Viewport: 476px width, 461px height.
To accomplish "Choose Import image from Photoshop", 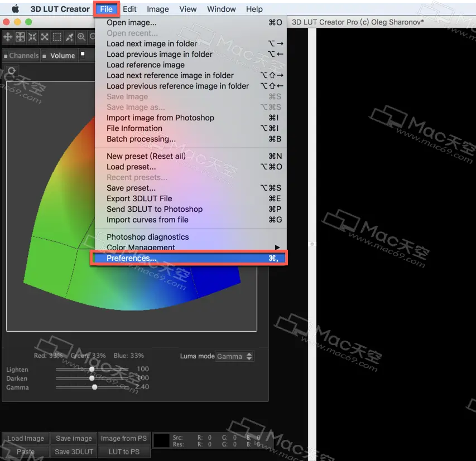I will (191, 118).
